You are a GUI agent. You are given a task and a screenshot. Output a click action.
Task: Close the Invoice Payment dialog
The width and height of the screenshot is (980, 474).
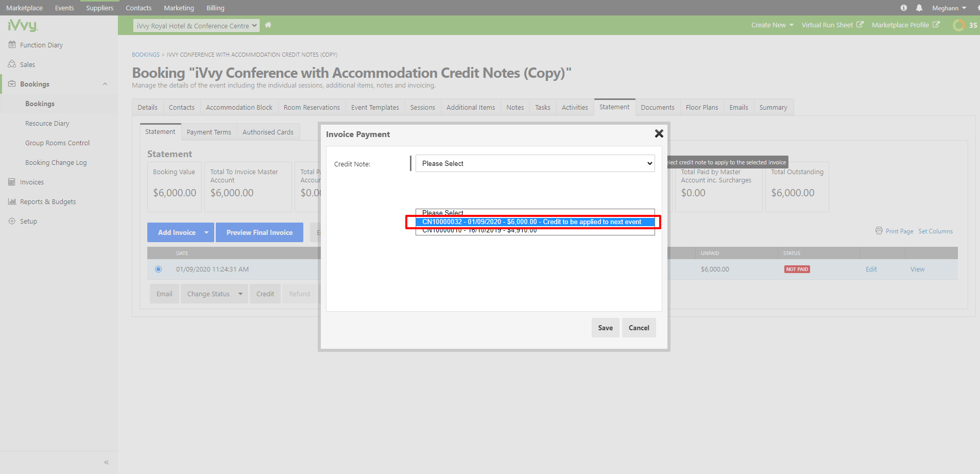tap(659, 133)
